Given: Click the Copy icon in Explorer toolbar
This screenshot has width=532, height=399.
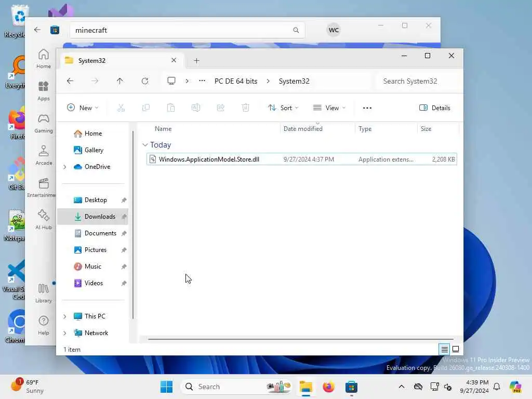Looking at the screenshot, I should point(146,108).
